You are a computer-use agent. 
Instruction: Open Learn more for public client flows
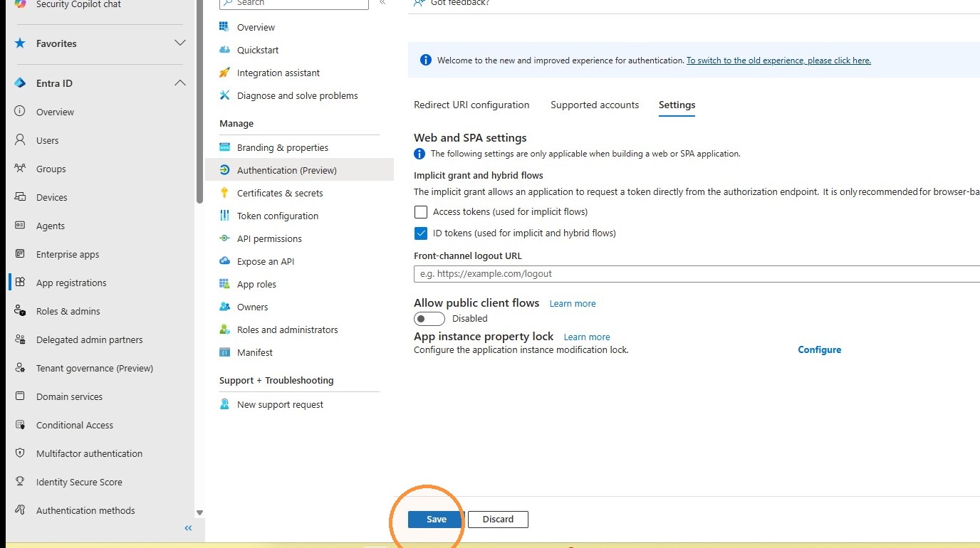pos(573,303)
